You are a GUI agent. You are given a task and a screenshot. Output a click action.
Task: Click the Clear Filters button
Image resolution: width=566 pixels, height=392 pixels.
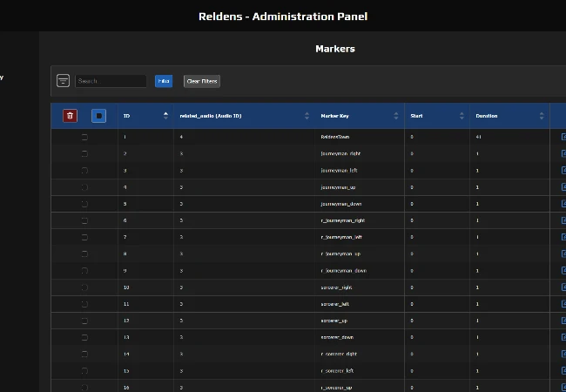[x=202, y=81]
